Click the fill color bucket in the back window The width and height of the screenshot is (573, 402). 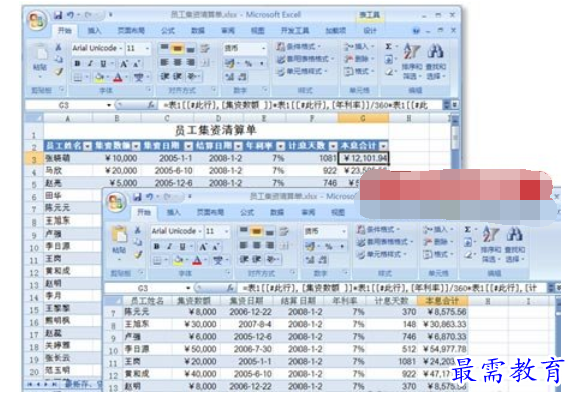click(98, 77)
